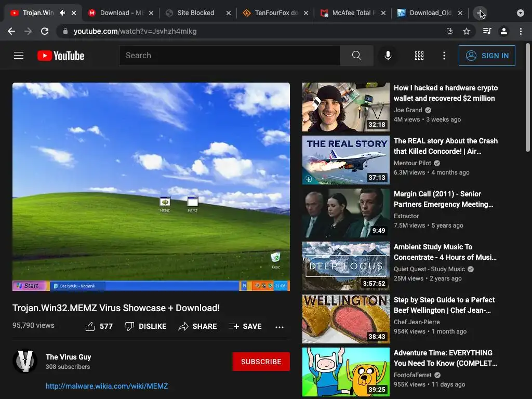Go back to the previous page
This screenshot has width=532, height=399.
point(11,31)
